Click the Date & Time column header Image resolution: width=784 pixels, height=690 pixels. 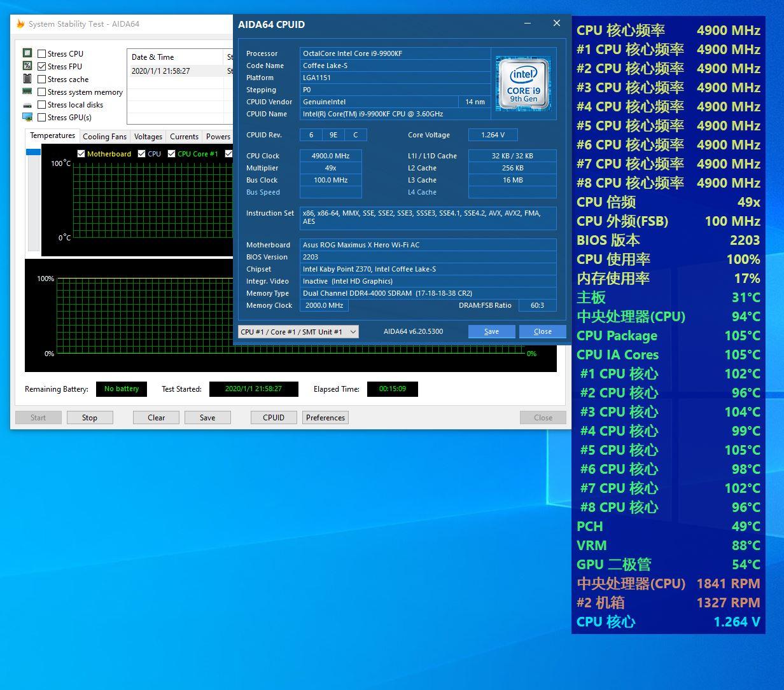coord(176,57)
